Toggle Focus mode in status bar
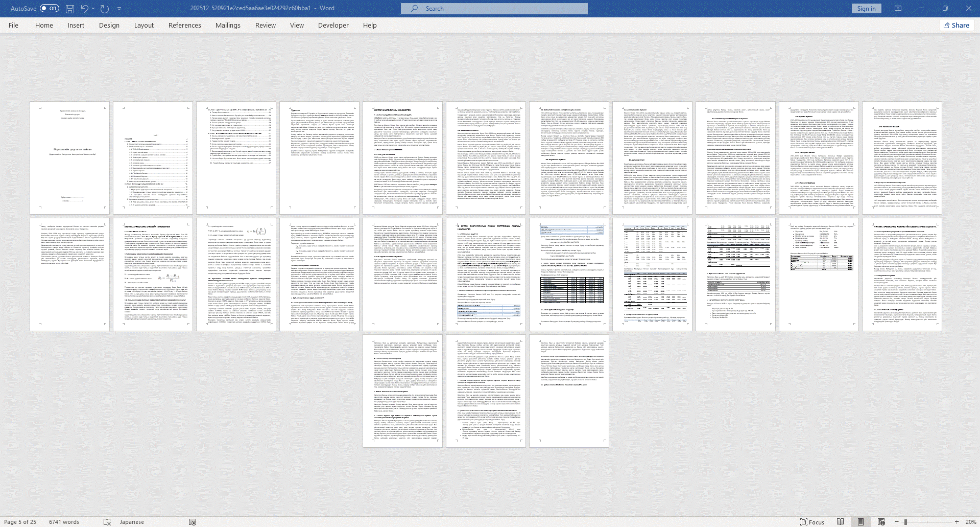980x527 pixels. coord(812,522)
